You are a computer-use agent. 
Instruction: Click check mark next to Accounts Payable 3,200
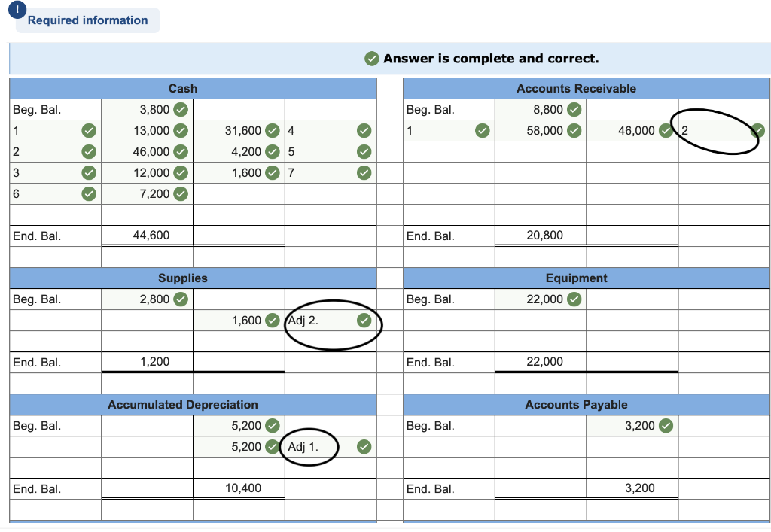[x=666, y=425]
